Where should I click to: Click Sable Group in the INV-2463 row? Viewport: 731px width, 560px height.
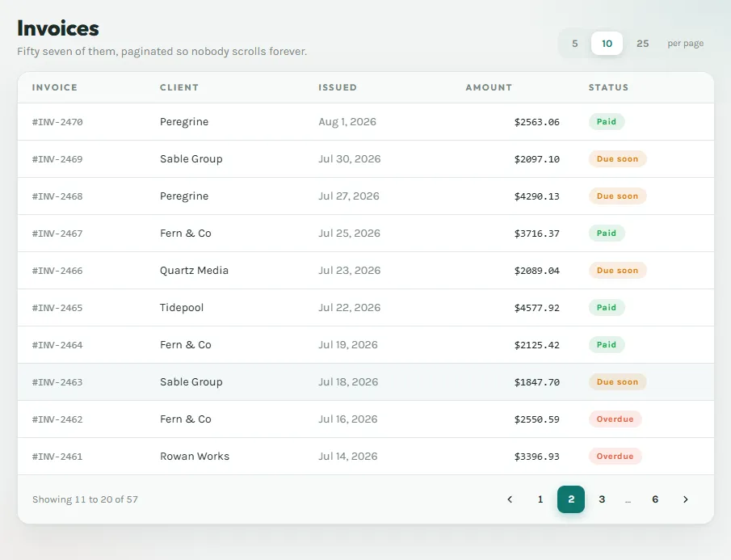pyautogui.click(x=191, y=382)
